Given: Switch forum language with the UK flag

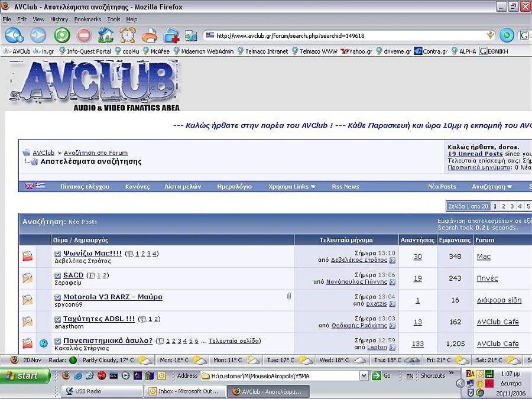Looking at the screenshot, I should [x=30, y=186].
